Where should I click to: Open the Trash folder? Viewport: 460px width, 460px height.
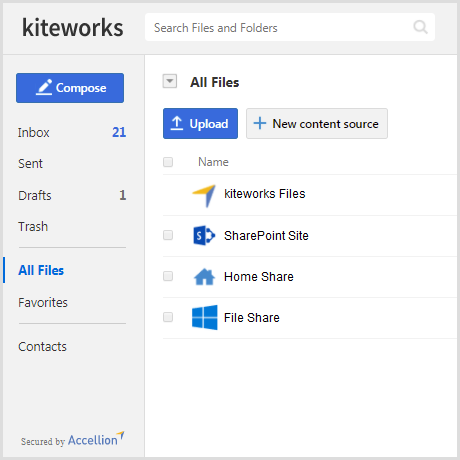point(33,227)
